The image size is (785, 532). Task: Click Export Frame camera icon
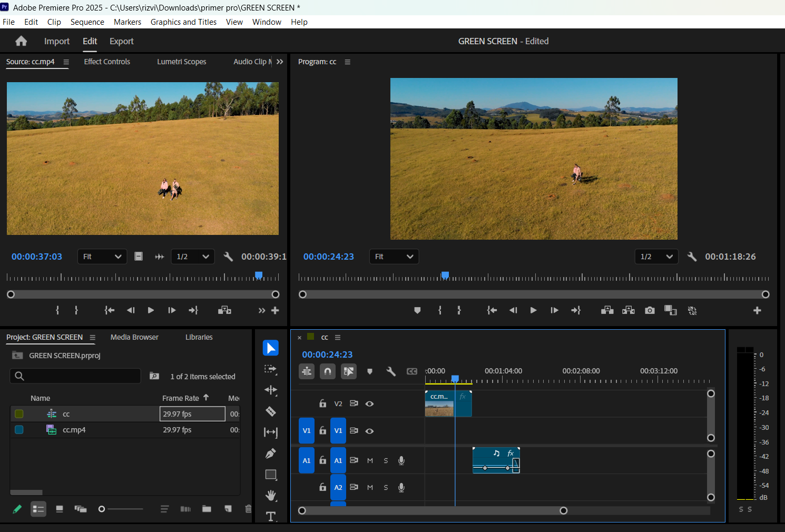(x=650, y=311)
